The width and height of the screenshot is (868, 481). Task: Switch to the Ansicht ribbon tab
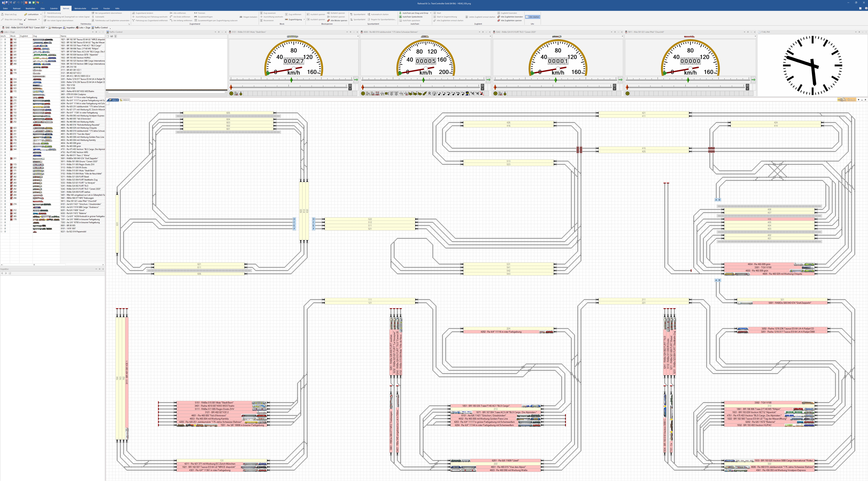(95, 8)
